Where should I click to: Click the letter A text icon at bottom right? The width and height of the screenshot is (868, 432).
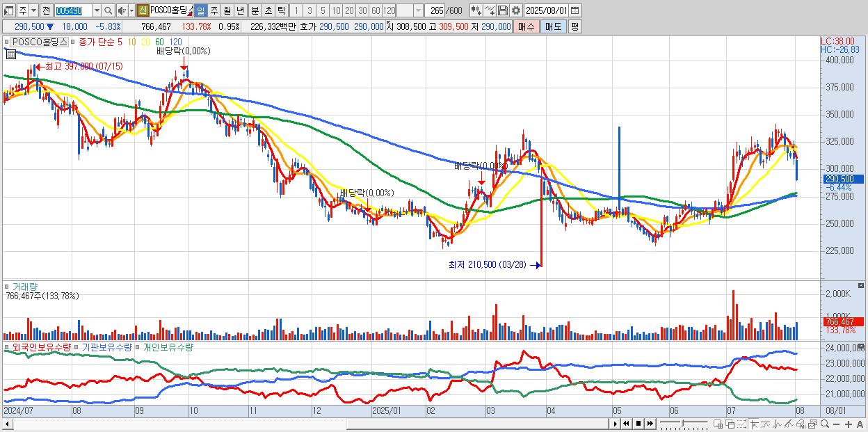pyautogui.click(x=860, y=424)
